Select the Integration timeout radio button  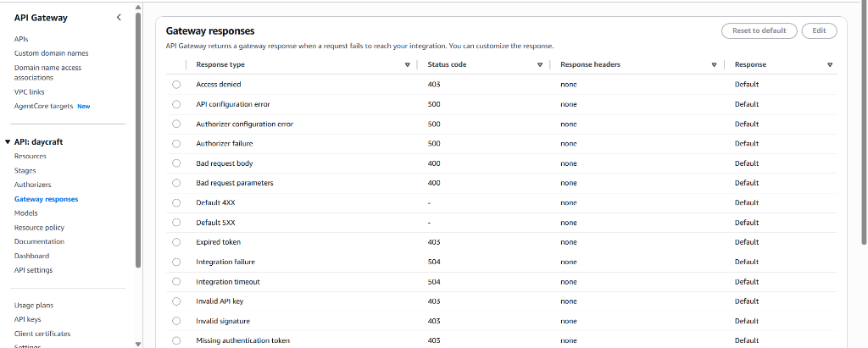coord(176,282)
